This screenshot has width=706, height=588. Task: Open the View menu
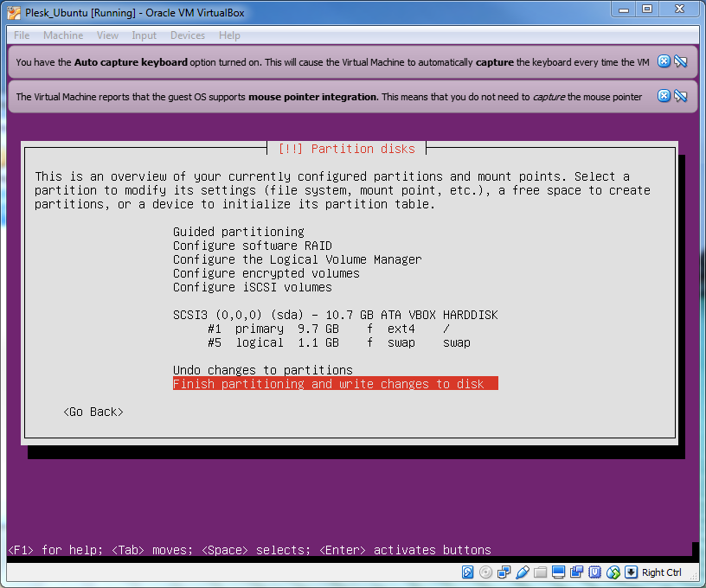click(x=108, y=35)
